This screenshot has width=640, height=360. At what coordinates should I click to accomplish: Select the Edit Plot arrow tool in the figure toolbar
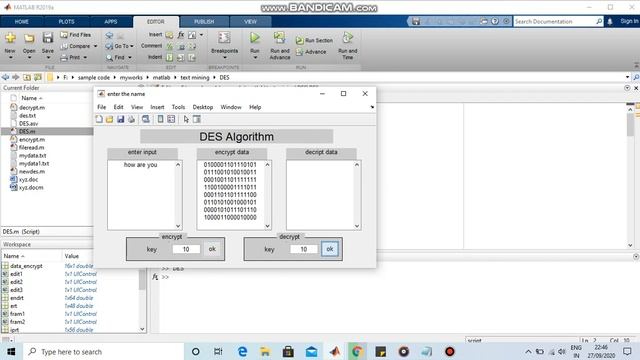[x=186, y=119]
